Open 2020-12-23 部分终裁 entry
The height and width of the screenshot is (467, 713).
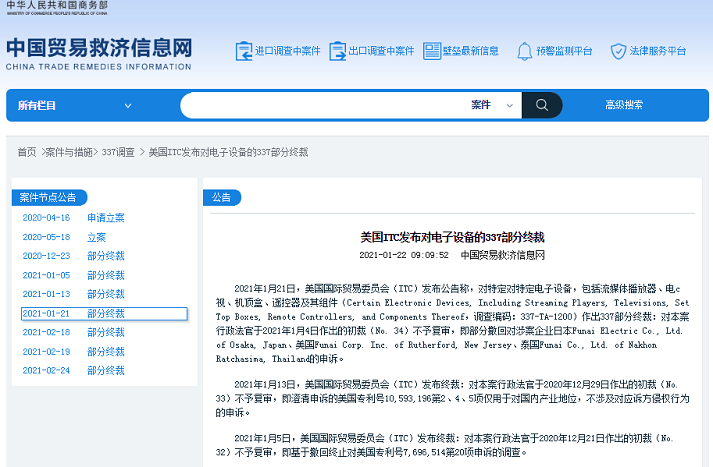click(74, 256)
